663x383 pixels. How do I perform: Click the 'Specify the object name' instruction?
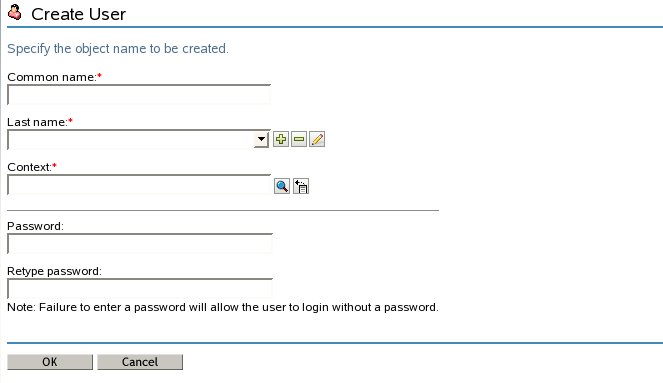coord(118,49)
